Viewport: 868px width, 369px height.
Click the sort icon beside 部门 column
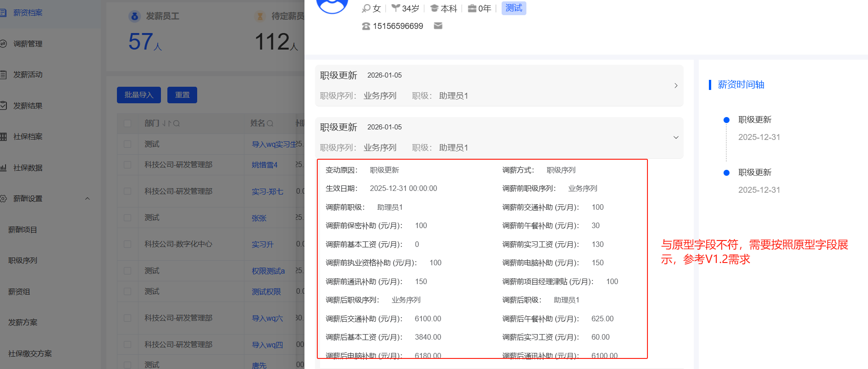(166, 123)
